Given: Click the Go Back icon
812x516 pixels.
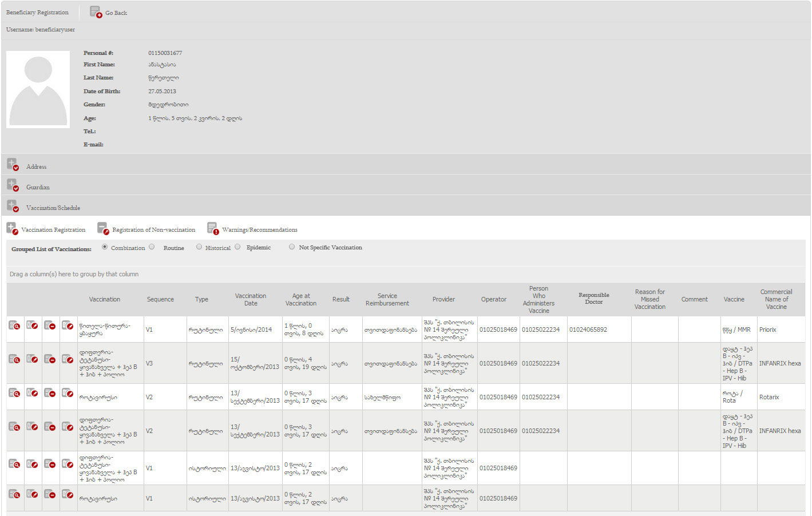Looking at the screenshot, I should tap(96, 12).
